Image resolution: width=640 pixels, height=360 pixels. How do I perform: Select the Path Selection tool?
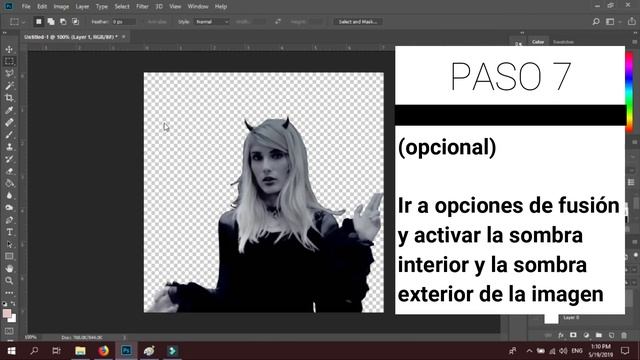pyautogui.click(x=9, y=244)
